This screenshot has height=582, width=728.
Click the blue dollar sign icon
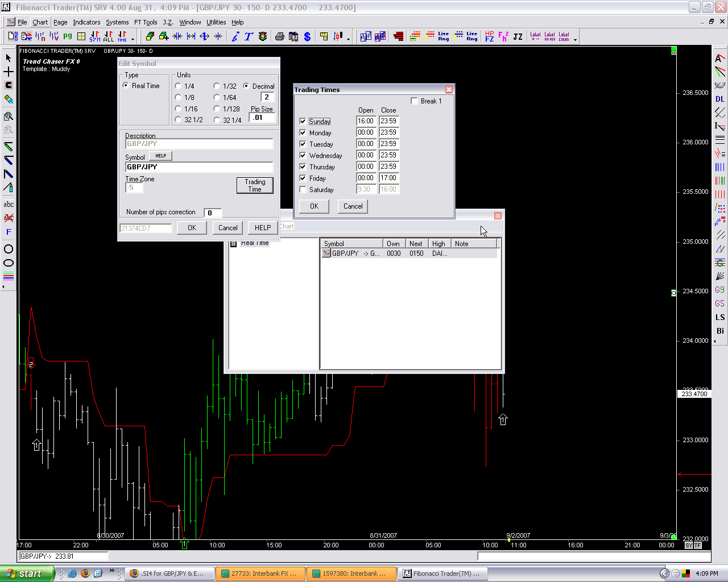(307, 36)
